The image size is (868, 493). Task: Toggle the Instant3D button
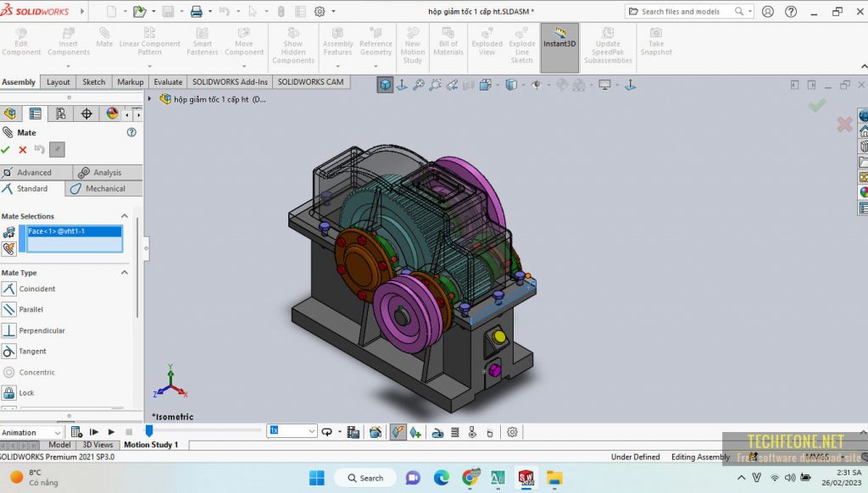pyautogui.click(x=559, y=47)
